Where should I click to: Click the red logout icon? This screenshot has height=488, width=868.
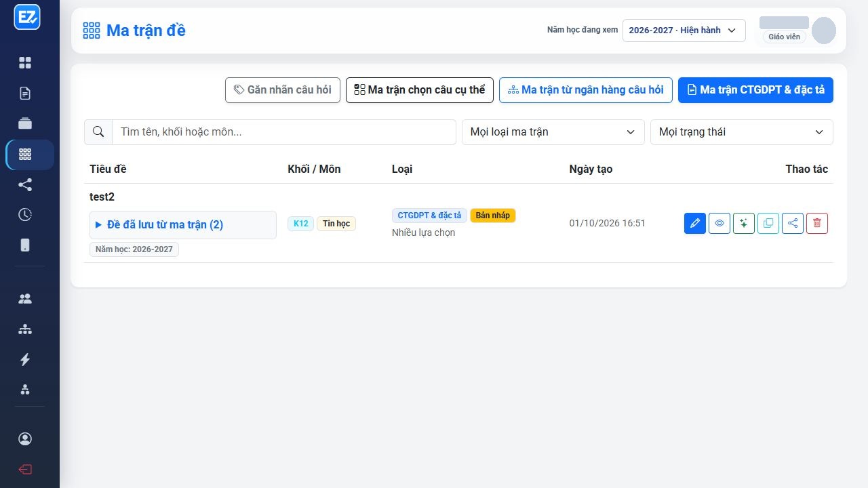tap(25, 470)
